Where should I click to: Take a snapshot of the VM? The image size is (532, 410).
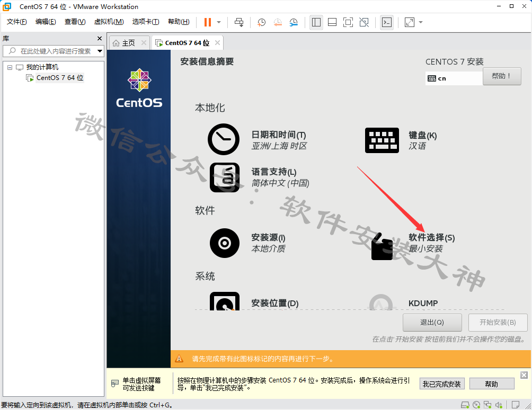(261, 22)
